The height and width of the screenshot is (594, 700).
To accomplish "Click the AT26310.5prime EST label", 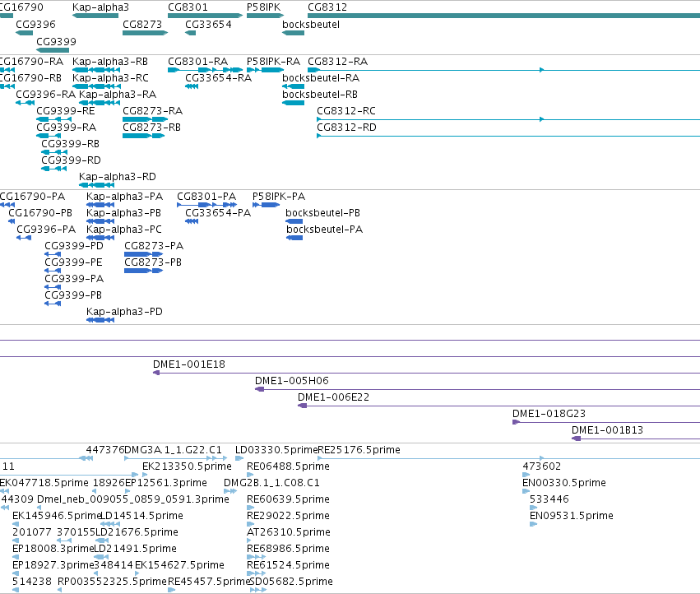I will (289, 532).
